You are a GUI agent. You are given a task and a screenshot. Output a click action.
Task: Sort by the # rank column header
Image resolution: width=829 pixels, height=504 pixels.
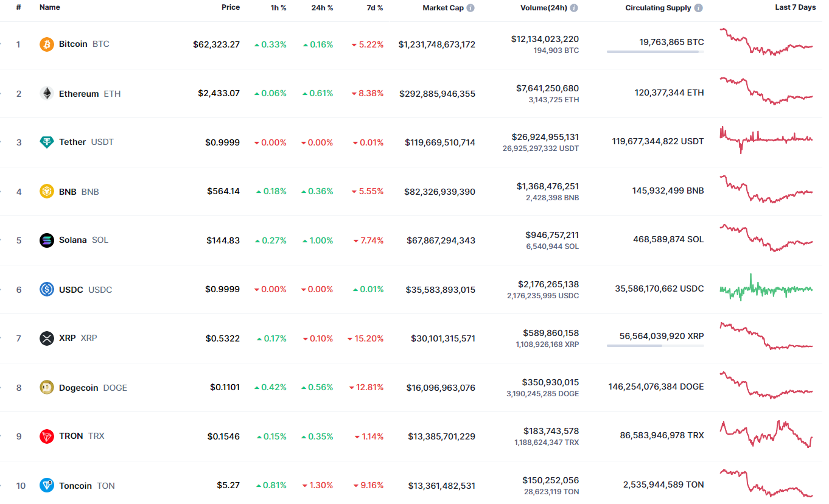click(19, 7)
